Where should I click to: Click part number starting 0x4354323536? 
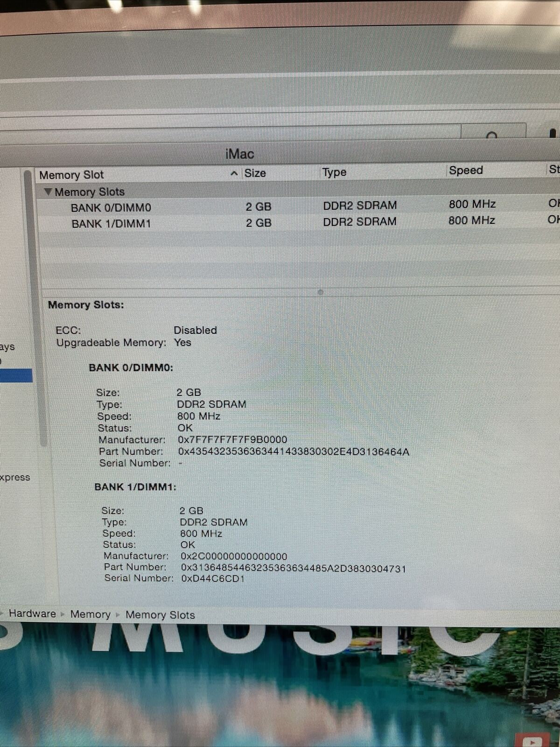click(294, 451)
